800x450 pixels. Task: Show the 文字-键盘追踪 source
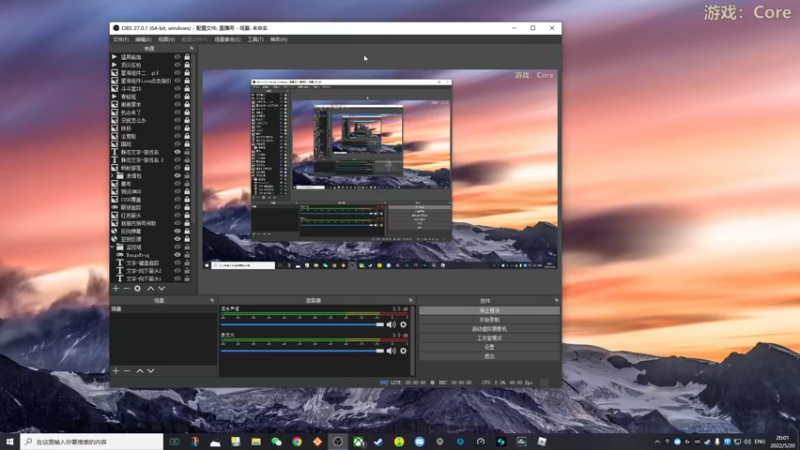[178, 263]
